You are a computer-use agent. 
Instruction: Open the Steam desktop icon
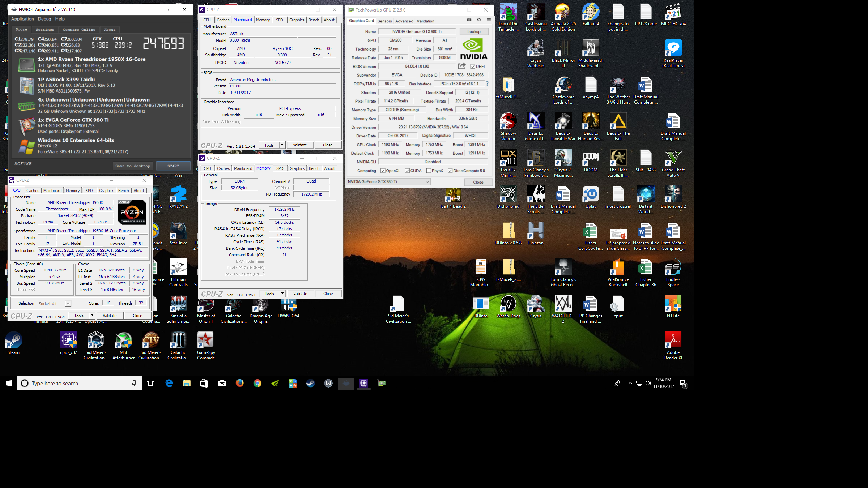pyautogui.click(x=13, y=343)
